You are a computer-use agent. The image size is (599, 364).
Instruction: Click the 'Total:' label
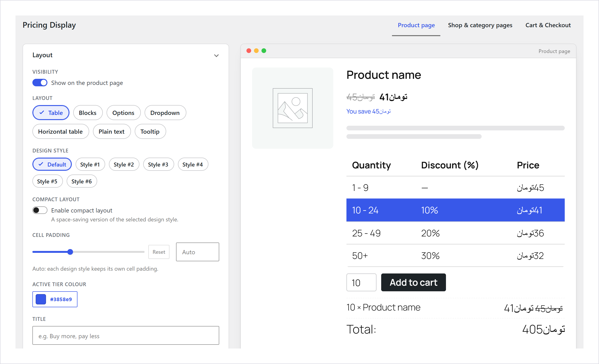click(x=361, y=330)
